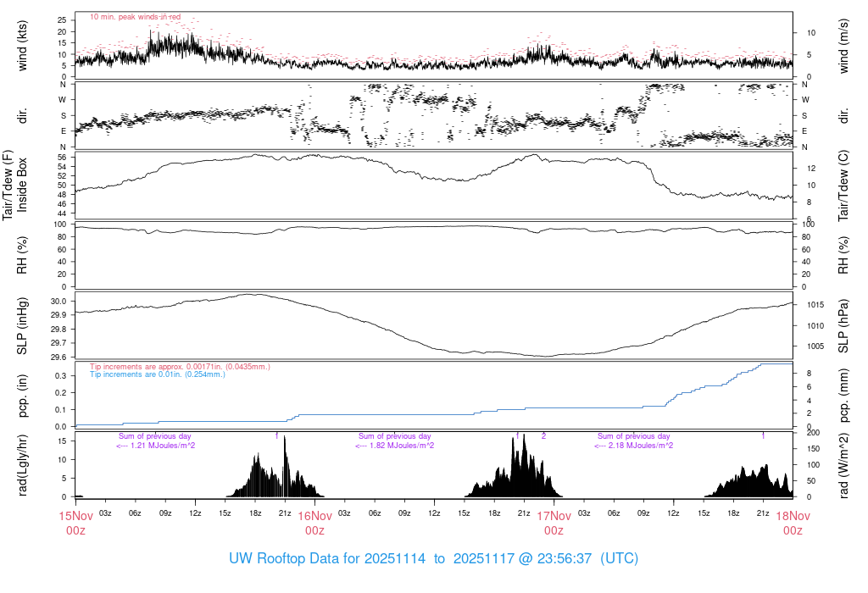Click the 'SLP (inHg)' axis label
Screen dimensions: 868x593
tap(22, 326)
